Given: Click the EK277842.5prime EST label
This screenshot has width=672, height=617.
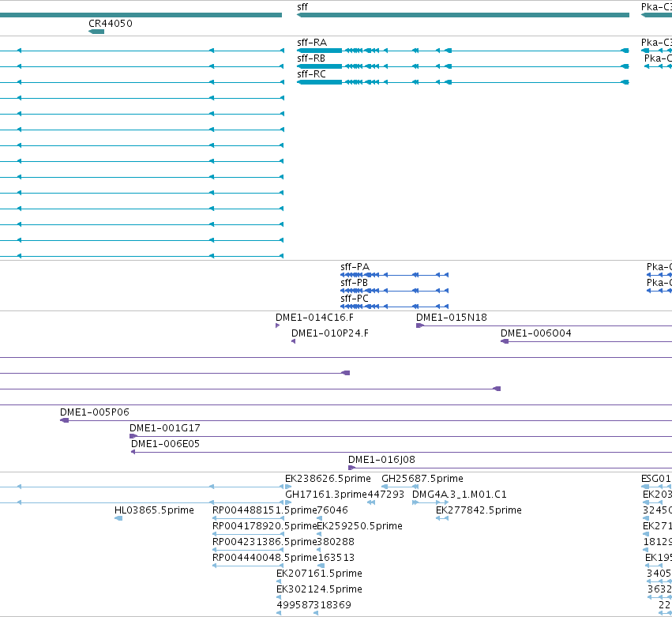Looking at the screenshot, I should pyautogui.click(x=479, y=510).
